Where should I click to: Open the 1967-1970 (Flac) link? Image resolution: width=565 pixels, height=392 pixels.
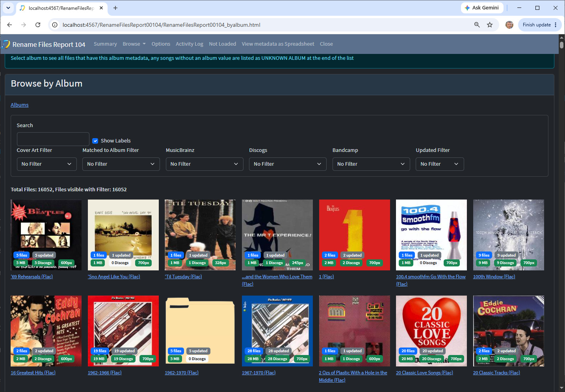tap(259, 373)
